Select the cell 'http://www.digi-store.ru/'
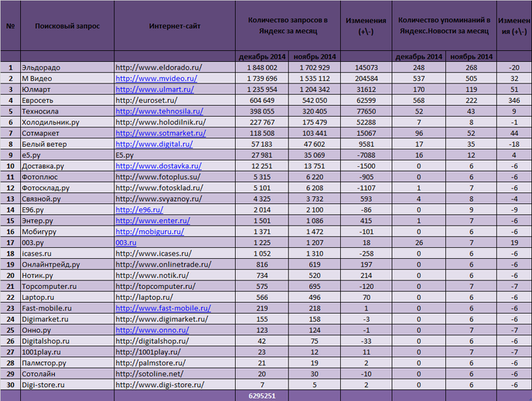Image resolution: width=532 pixels, height=401 pixels. point(175,385)
